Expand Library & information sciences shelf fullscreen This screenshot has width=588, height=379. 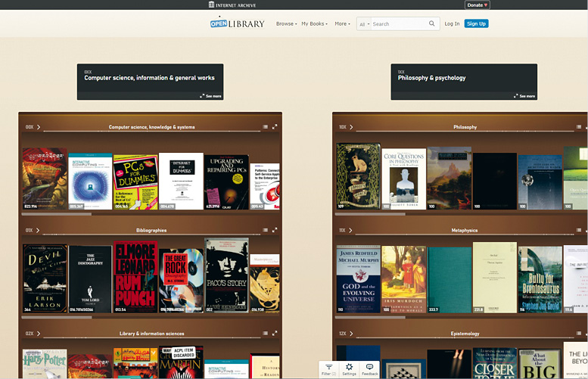tap(275, 333)
